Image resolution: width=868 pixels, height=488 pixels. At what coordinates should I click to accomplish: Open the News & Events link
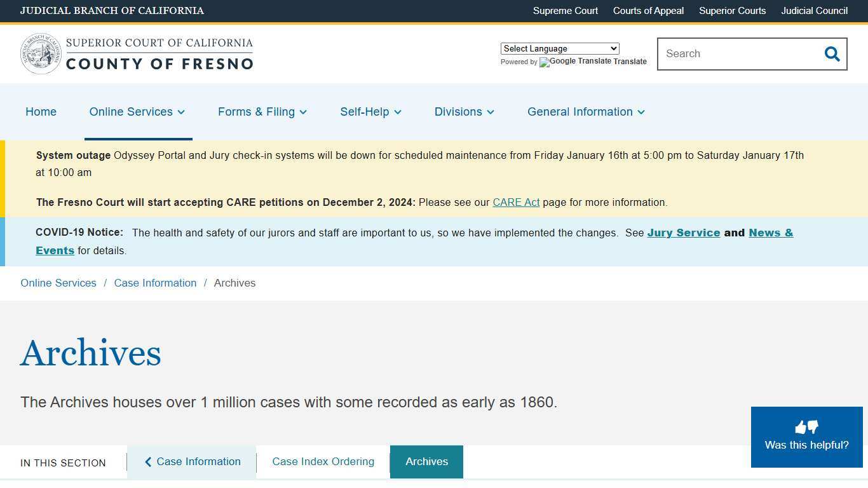point(771,233)
